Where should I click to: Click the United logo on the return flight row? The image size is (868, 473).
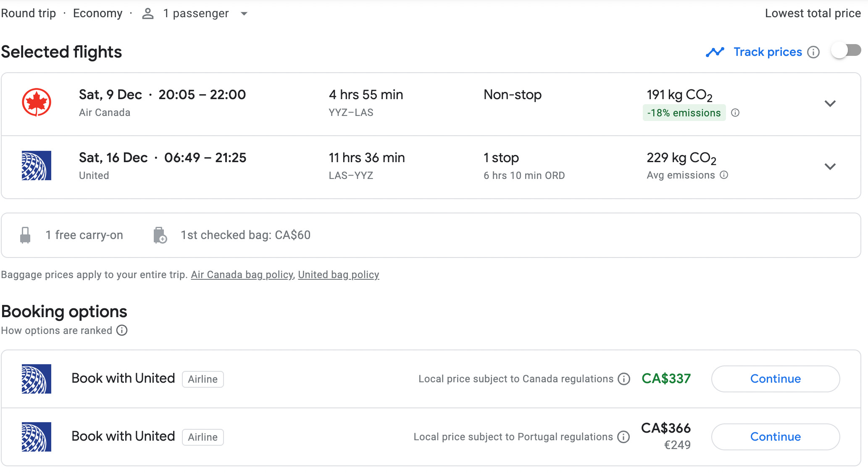(x=37, y=166)
